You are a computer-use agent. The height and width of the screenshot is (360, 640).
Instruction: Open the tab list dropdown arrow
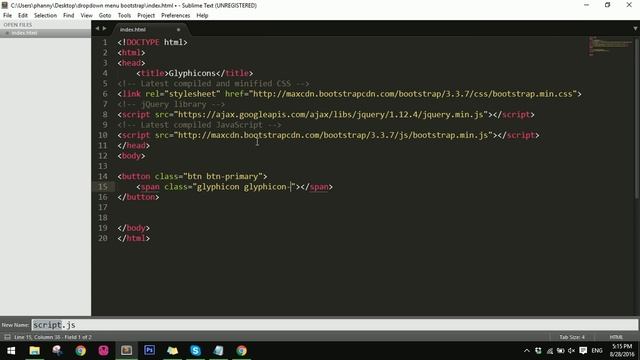point(635,29)
